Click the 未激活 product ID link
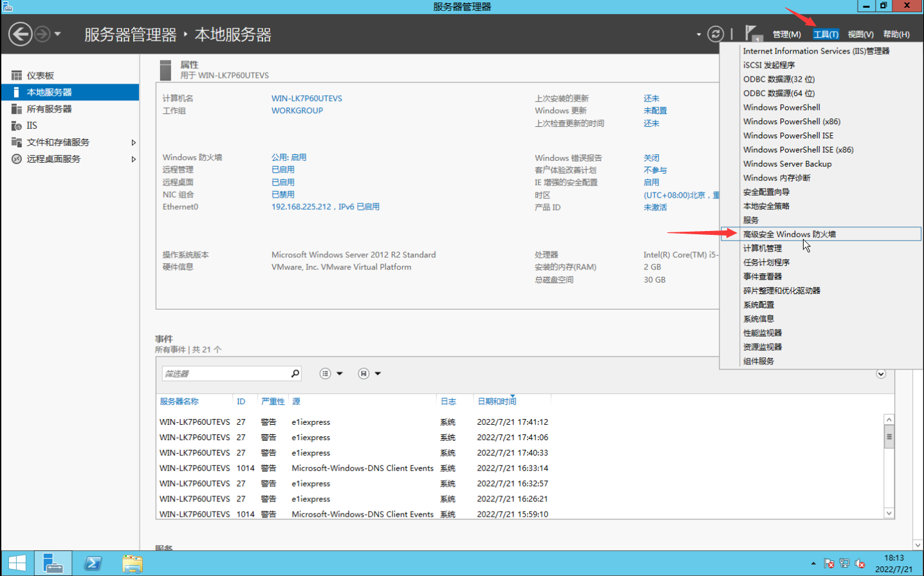This screenshot has width=924, height=576. [x=655, y=207]
